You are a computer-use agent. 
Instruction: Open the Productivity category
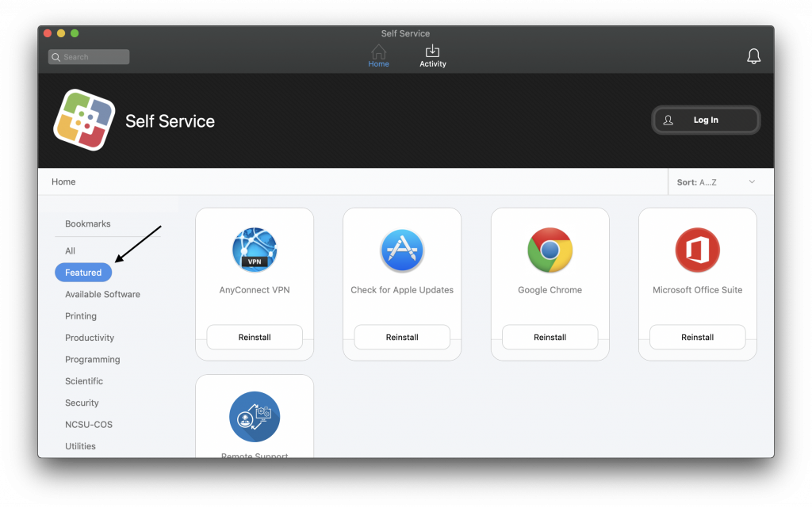90,338
